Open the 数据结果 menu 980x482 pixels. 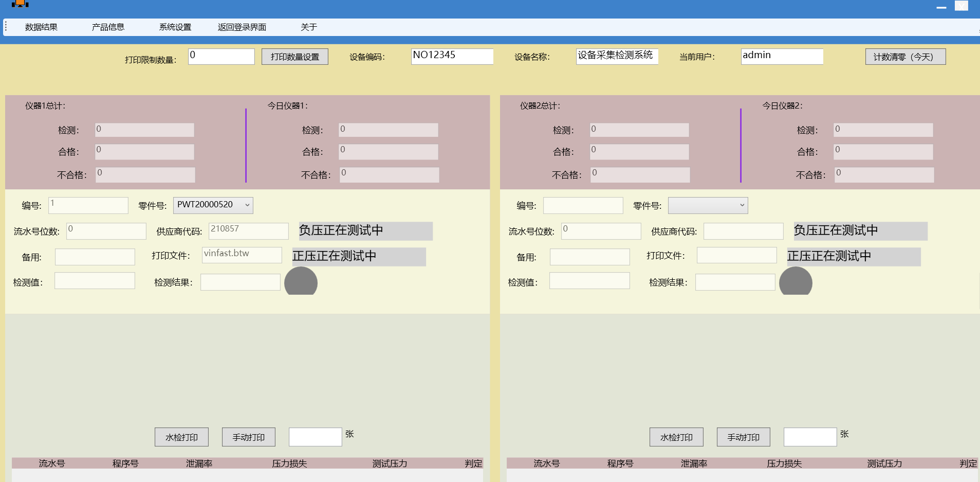click(x=41, y=27)
